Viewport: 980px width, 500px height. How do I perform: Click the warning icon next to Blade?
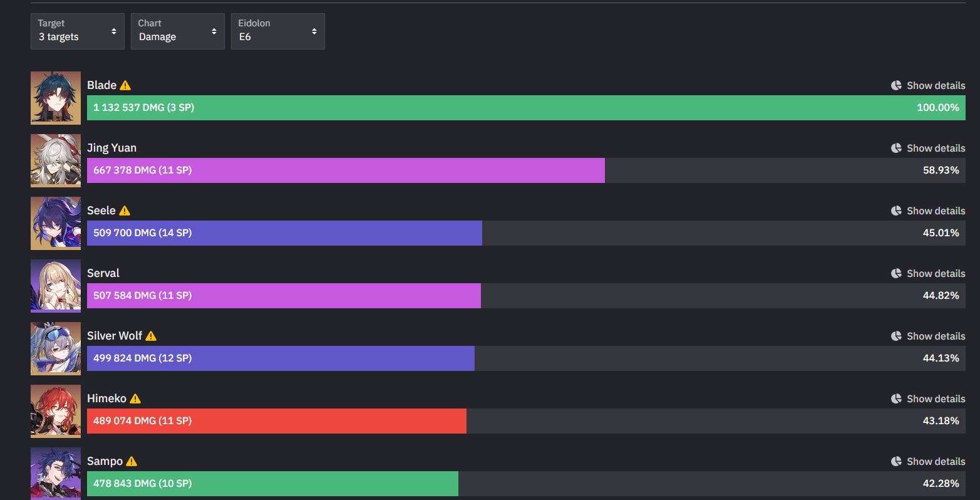125,86
